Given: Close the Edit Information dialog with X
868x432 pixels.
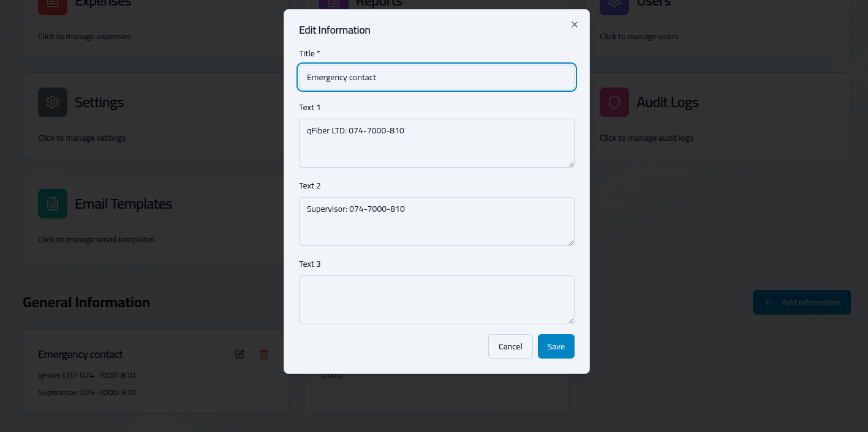Looking at the screenshot, I should click(574, 24).
